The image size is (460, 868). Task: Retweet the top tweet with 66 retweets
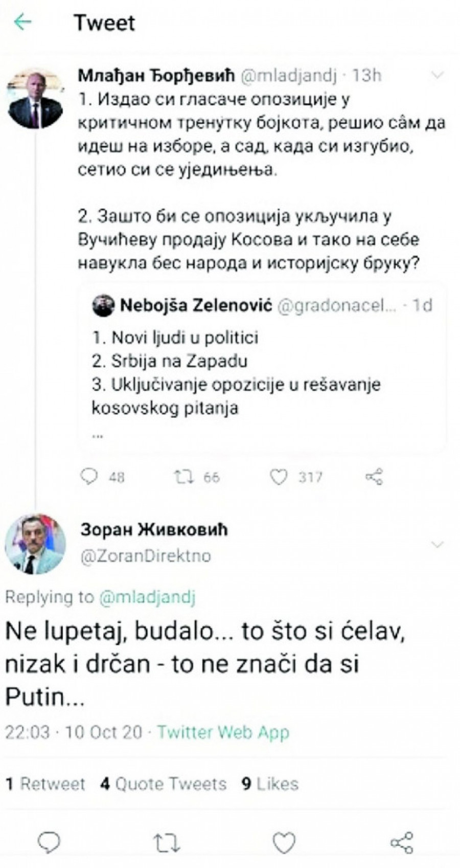(x=184, y=477)
